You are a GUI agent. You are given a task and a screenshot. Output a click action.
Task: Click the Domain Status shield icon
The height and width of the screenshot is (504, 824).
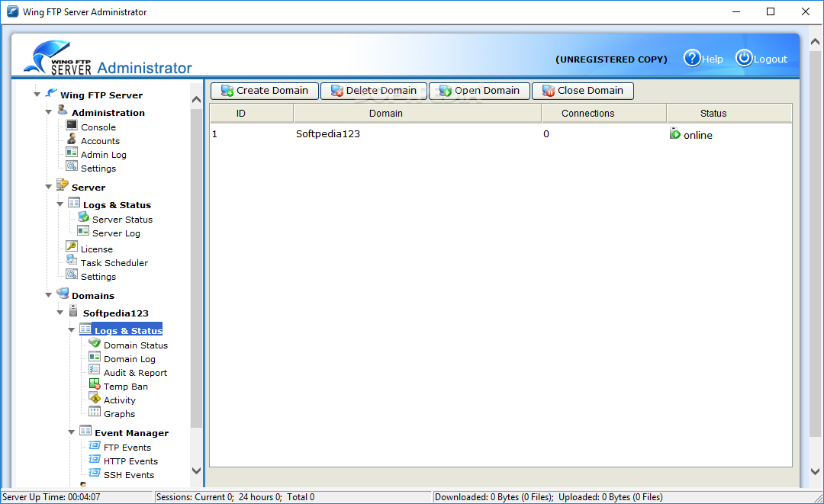tap(95, 343)
